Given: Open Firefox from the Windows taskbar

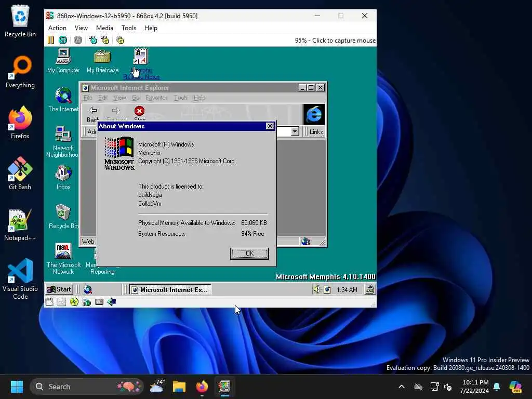Looking at the screenshot, I should [x=202, y=387].
